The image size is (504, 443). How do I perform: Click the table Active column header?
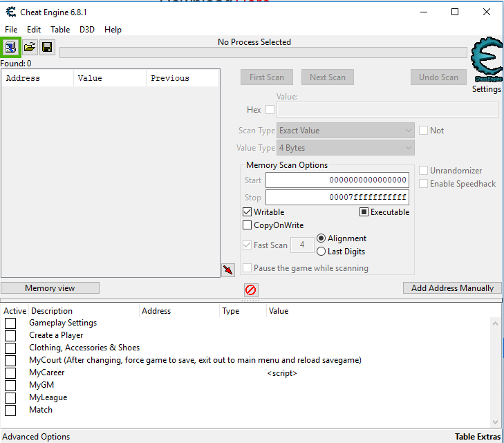(x=15, y=310)
